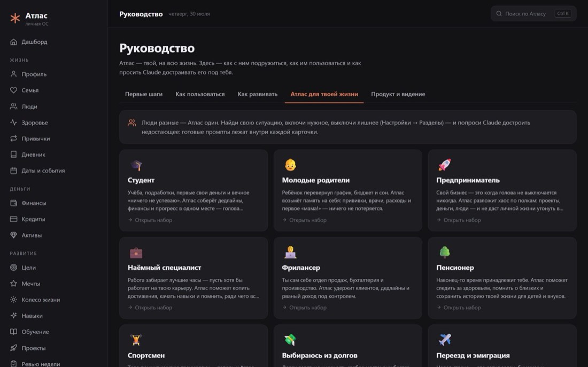Switch to the Первые шаги tab

click(x=144, y=94)
